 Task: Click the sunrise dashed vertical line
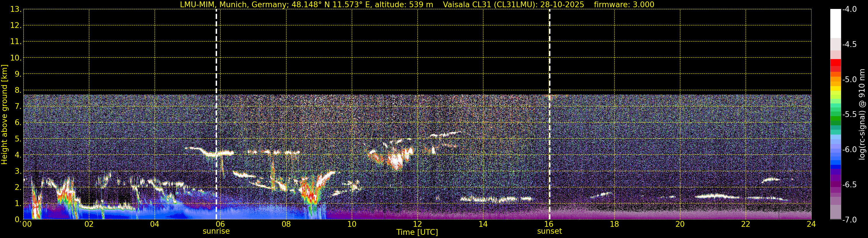216,114
